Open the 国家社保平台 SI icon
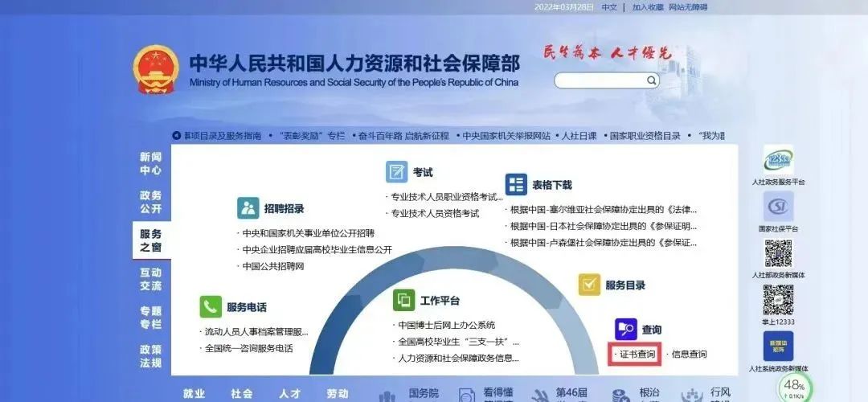868x402 pixels. [778, 207]
